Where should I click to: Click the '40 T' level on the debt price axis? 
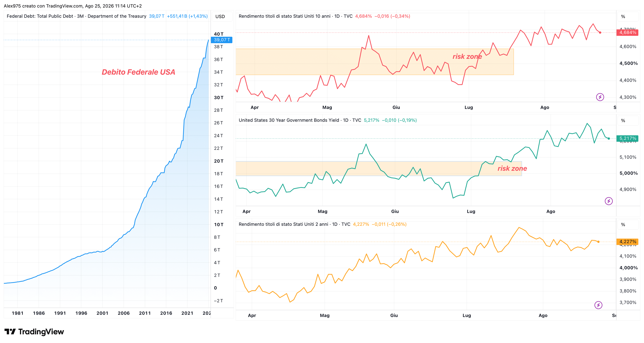tap(219, 34)
